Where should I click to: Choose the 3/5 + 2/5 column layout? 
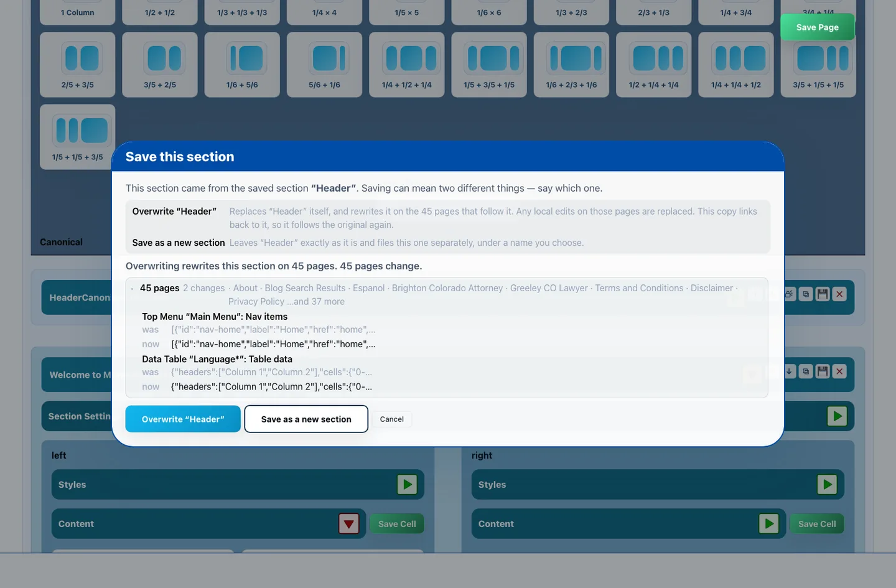tap(160, 65)
